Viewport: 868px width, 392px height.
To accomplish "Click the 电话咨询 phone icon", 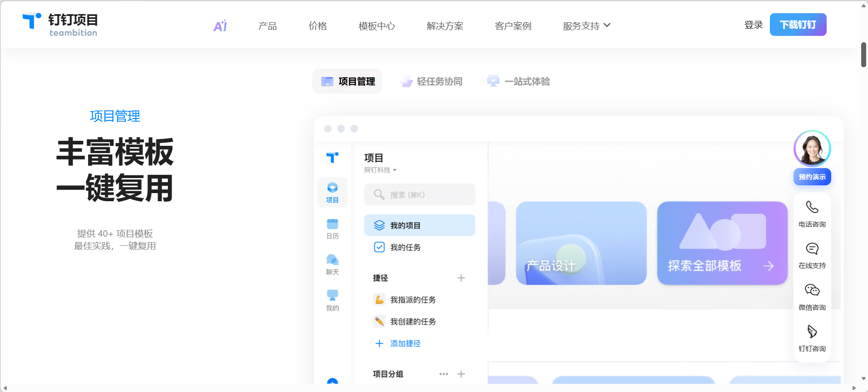I will [812, 207].
